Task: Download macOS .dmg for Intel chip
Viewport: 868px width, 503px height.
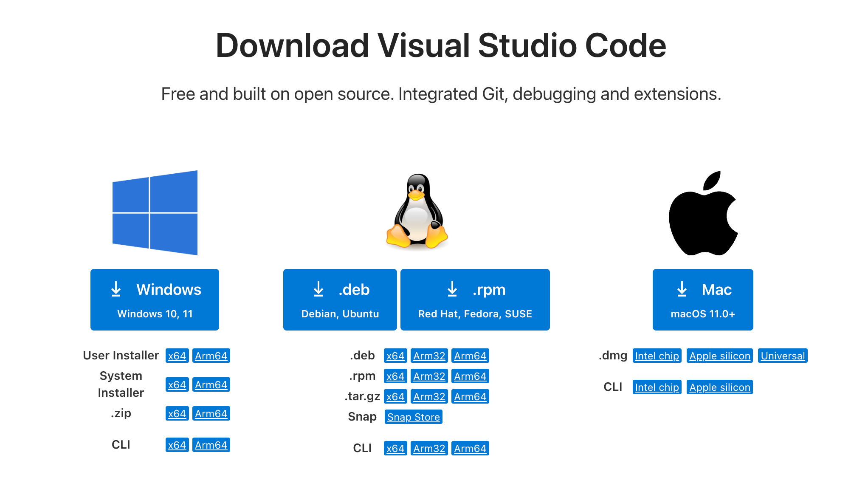Action: coord(657,356)
